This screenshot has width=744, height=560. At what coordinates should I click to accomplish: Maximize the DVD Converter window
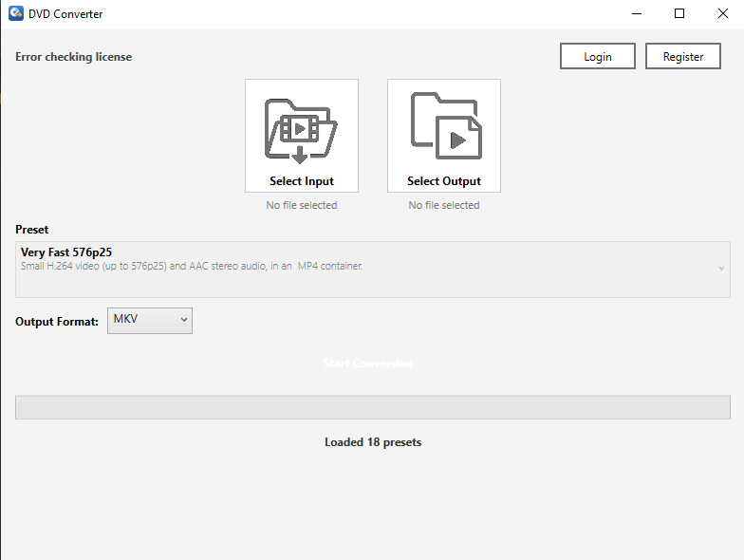point(679,13)
